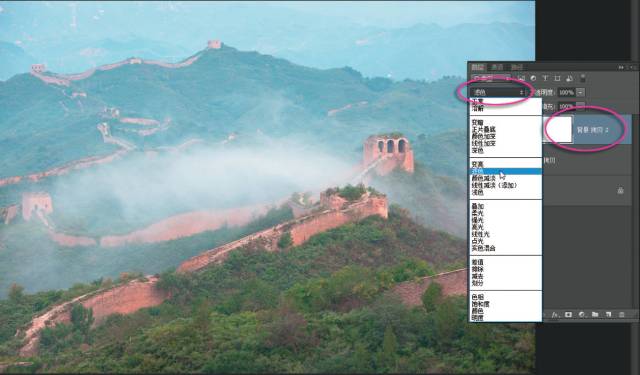Screen dimensions: 640x375
Task: Create new fill or adjustment layer icon
Action: [x=582, y=315]
